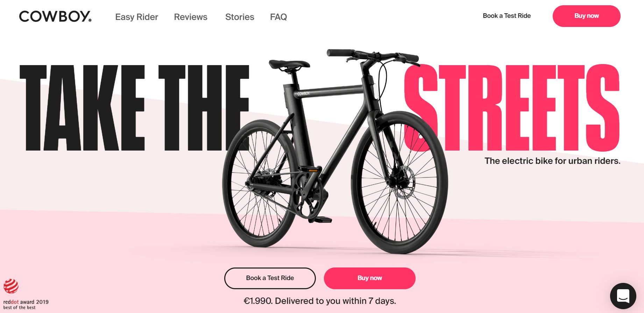Image resolution: width=644 pixels, height=313 pixels.
Task: Click the pink Buy now button below bike
Action: click(x=369, y=278)
